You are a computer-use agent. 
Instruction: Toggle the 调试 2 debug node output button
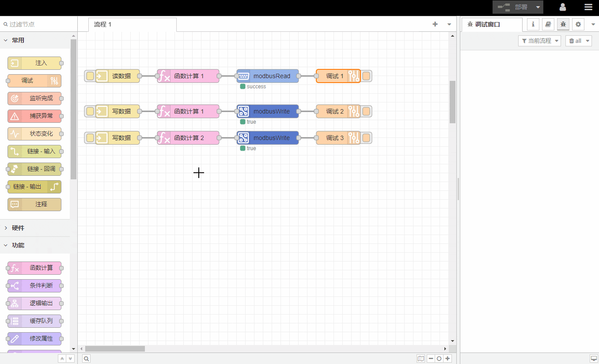pyautogui.click(x=366, y=111)
